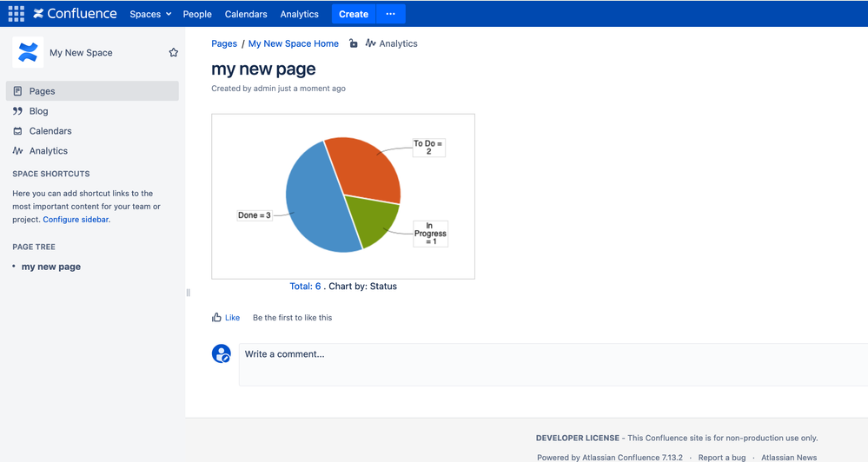This screenshot has height=462, width=868.
Task: Open People in the top navigation
Action: (x=197, y=14)
